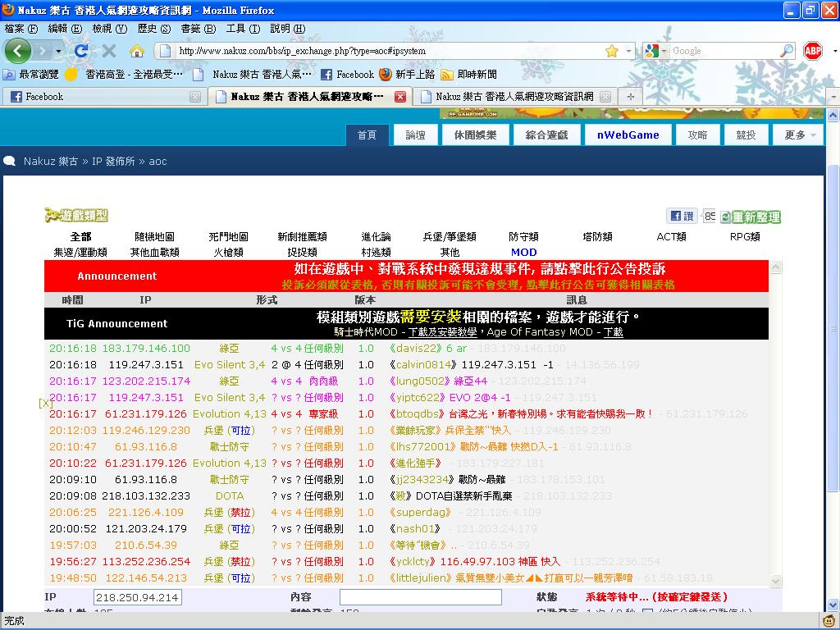Switch to the Facebook browser tab
840x630 pixels.
tap(98, 97)
